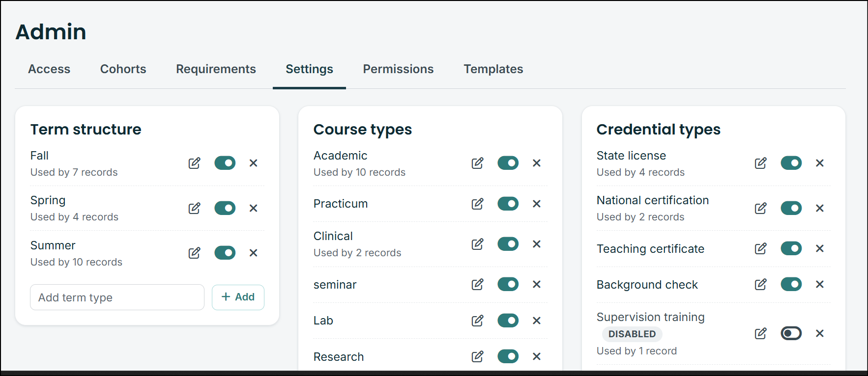Go to the Requirements tab
868x376 pixels.
[216, 69]
